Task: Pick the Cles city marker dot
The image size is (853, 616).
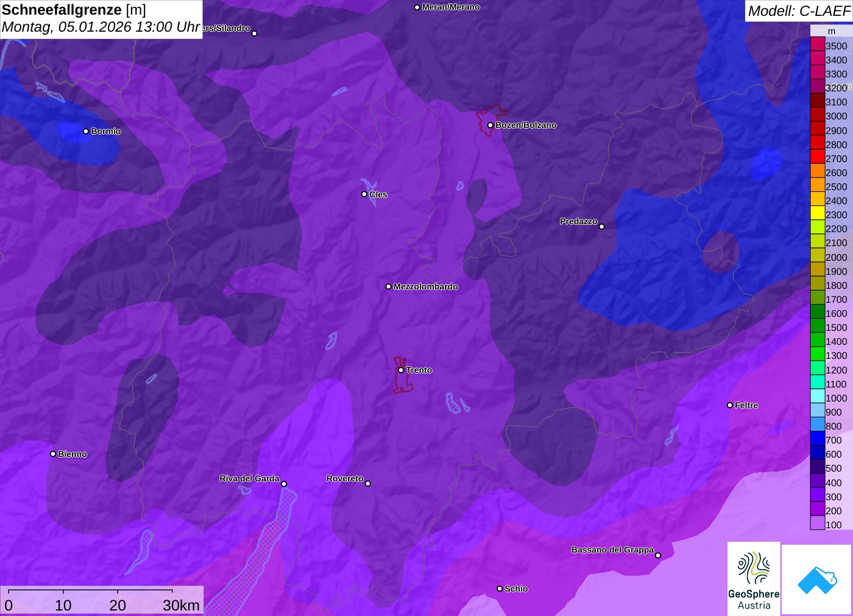Action: coord(364,194)
